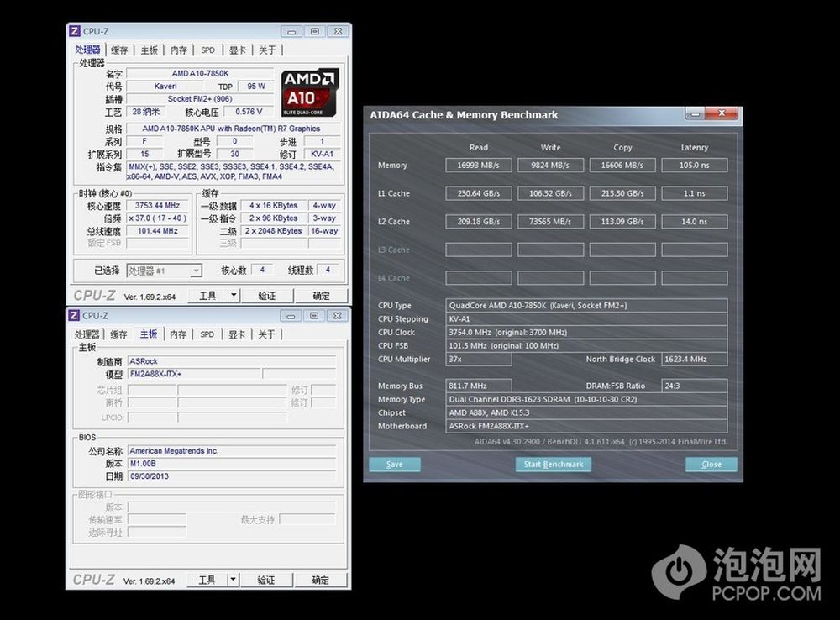Switch to the 缓存 tab in the top CPU-Z window
Image resolution: width=840 pixels, height=620 pixels.
click(119, 50)
